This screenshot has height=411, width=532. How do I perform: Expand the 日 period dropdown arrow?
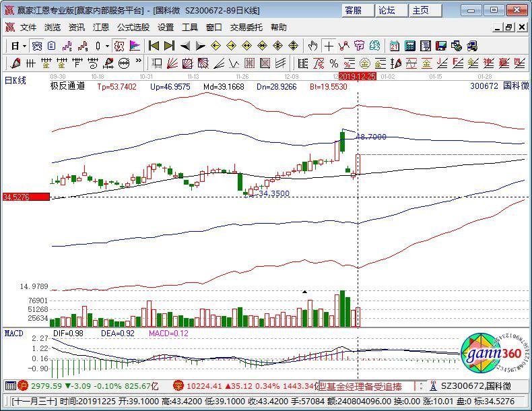(24, 46)
